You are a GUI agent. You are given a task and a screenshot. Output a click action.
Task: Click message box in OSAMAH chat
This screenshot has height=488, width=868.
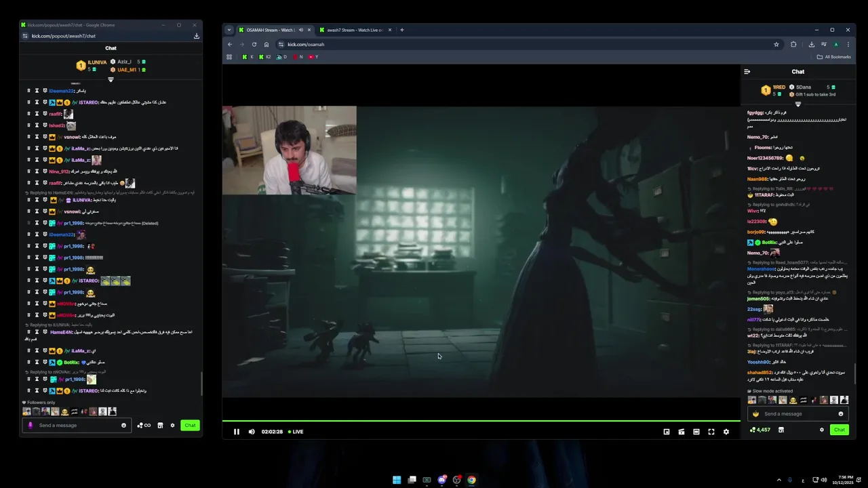tap(799, 414)
